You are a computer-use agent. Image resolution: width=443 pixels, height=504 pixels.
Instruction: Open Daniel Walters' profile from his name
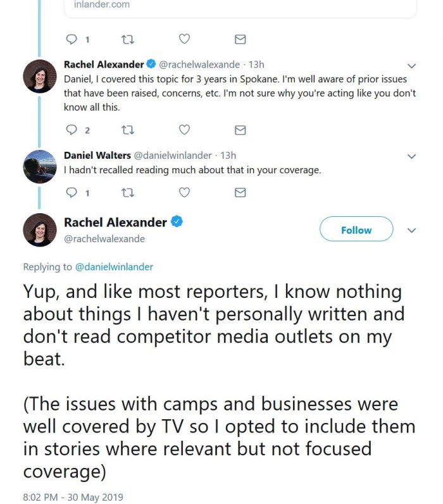click(x=97, y=156)
